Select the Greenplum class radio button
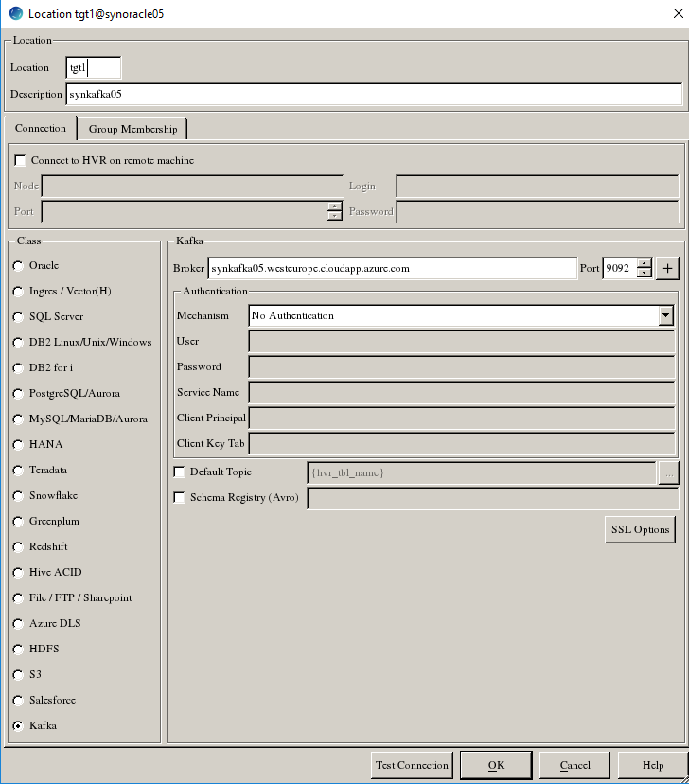The image size is (689, 784). [x=18, y=522]
